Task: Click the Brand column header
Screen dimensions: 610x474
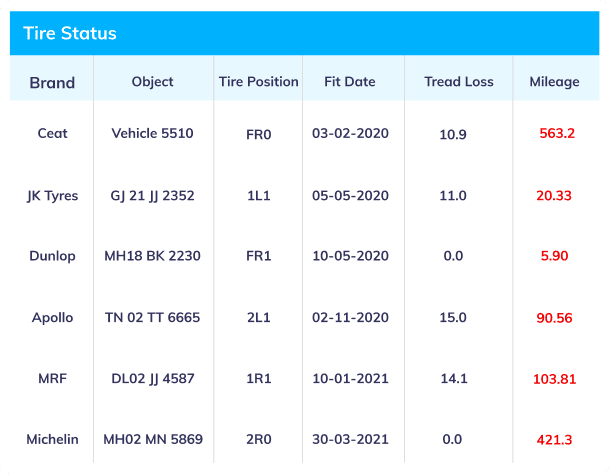Action: pyautogui.click(x=52, y=83)
